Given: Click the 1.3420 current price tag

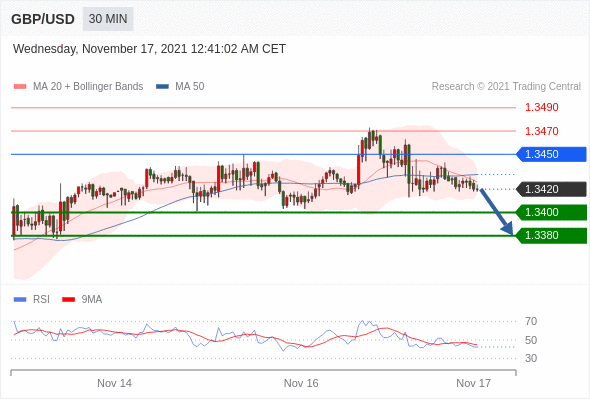Looking at the screenshot, I should [551, 189].
